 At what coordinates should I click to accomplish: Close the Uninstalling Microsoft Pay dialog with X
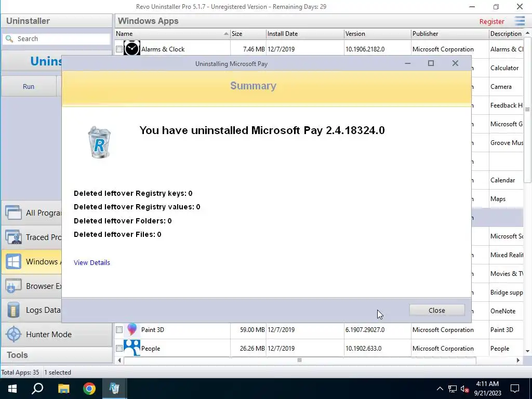[455, 63]
